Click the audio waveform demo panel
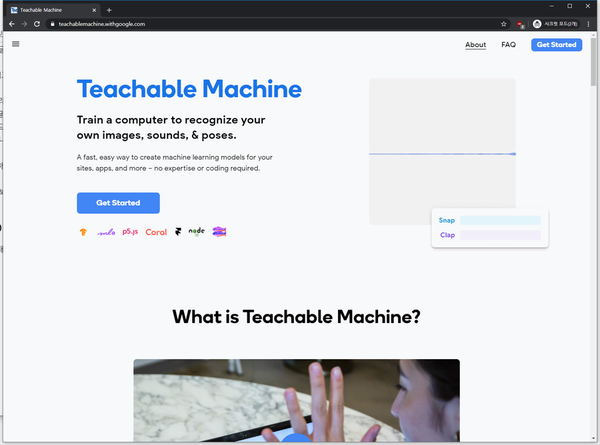Screen dimensions: 600x445 (x=442, y=151)
